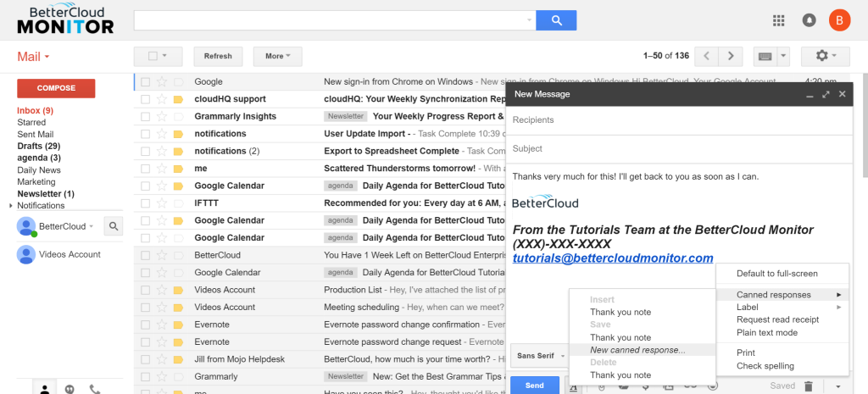
Task: Open BetterCloud chat contact avatar
Action: click(26, 226)
